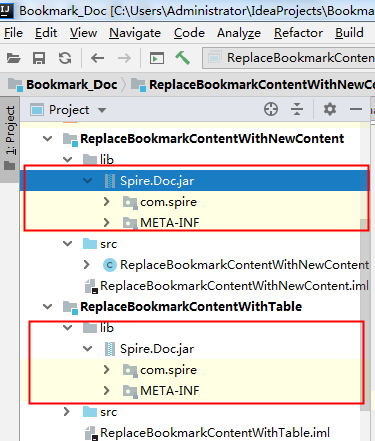Open the Refactor menu
The height and width of the screenshot is (441, 375).
(298, 33)
